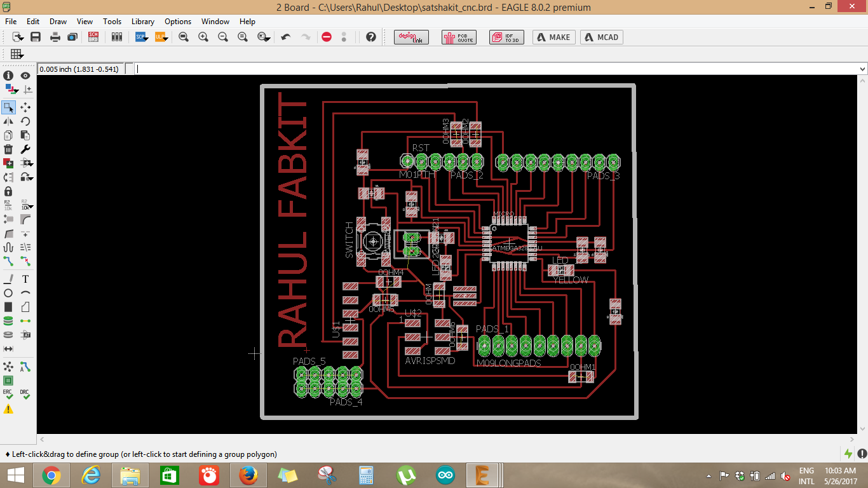Select the Miter tool
Viewport: 868px width, 488px height.
tap(25, 219)
